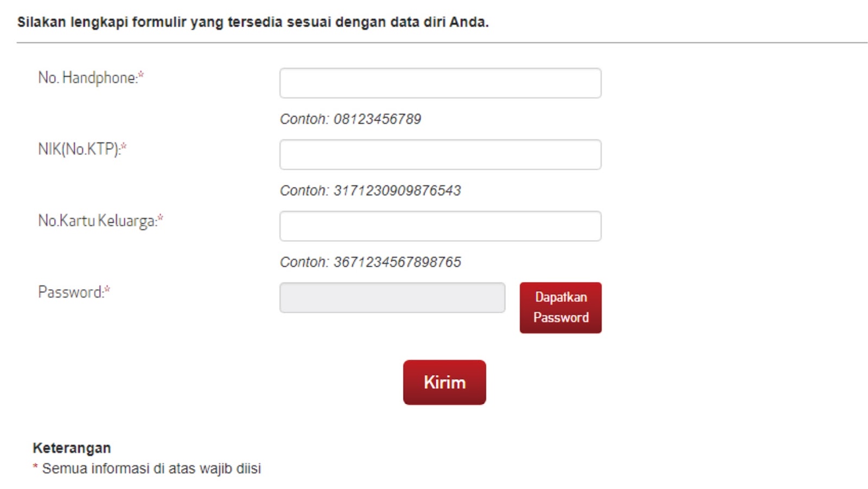The width and height of the screenshot is (868, 489).
Task: Click the red asterisk beside No. Handphone
Action: point(141,75)
